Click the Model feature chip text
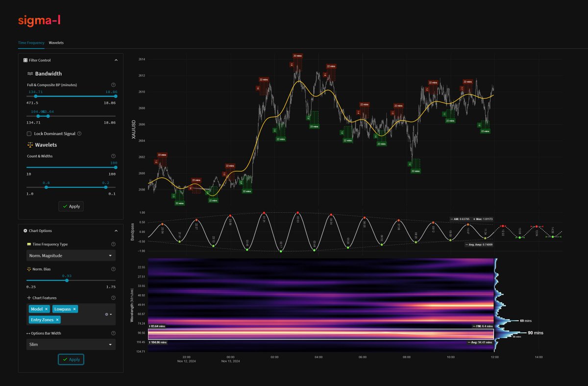The width and height of the screenshot is (588, 386). (36, 309)
